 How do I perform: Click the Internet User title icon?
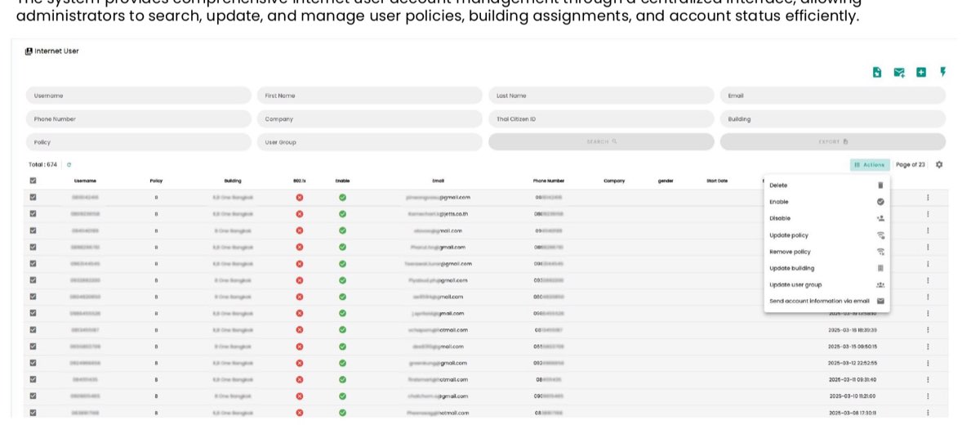[29, 51]
